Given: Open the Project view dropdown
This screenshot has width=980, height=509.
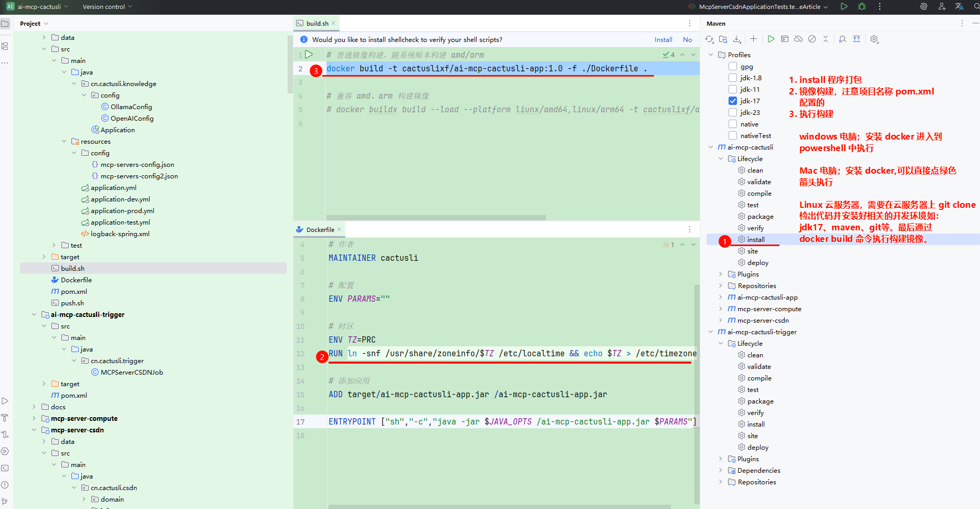Looking at the screenshot, I should [34, 24].
